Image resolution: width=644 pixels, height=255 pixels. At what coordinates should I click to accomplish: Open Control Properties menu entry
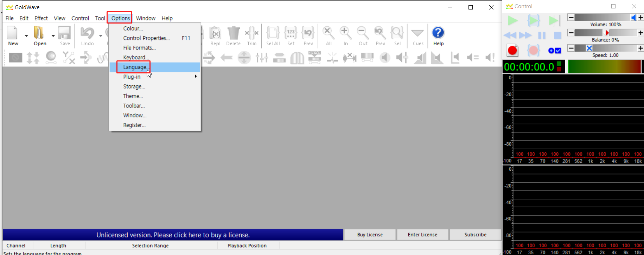click(x=155, y=38)
